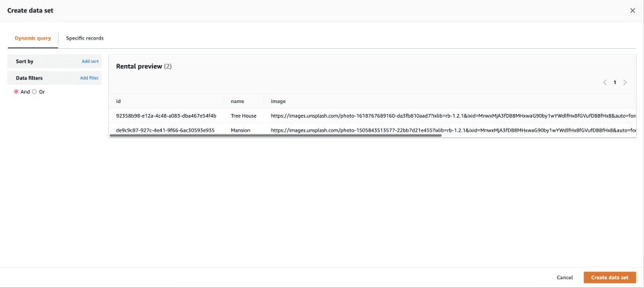Switch to Specific records tab
Screen dimensions: 644x288
click(x=85, y=38)
